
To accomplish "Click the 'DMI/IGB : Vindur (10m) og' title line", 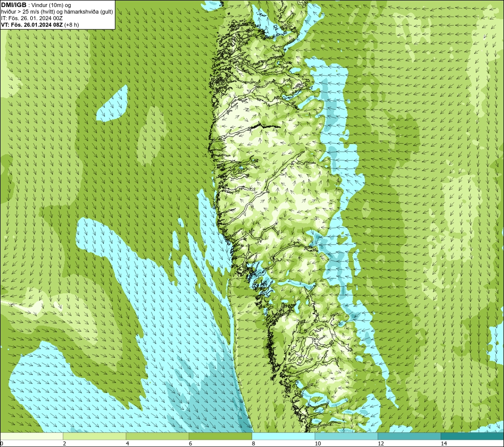I will (x=36, y=5).
